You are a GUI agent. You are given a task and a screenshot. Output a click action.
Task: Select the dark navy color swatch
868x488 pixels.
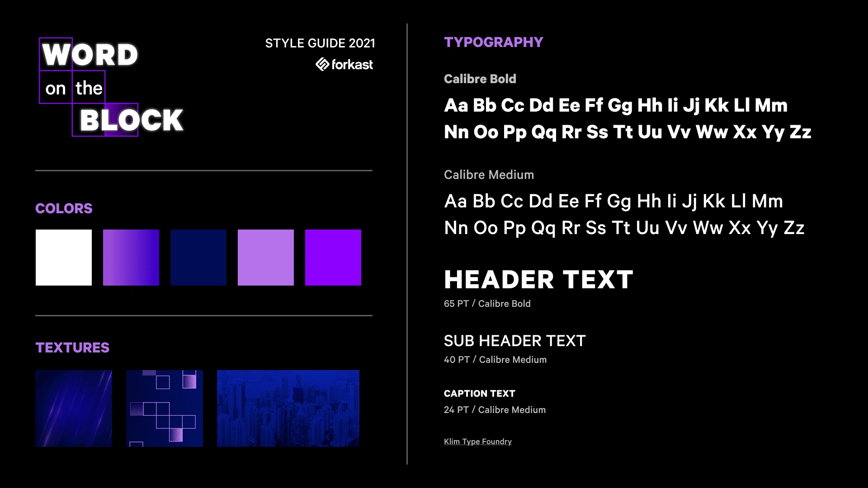click(x=198, y=258)
